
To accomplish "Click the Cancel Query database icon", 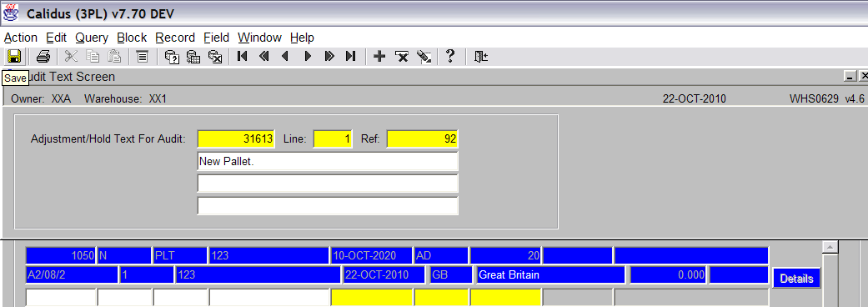I will (x=215, y=56).
